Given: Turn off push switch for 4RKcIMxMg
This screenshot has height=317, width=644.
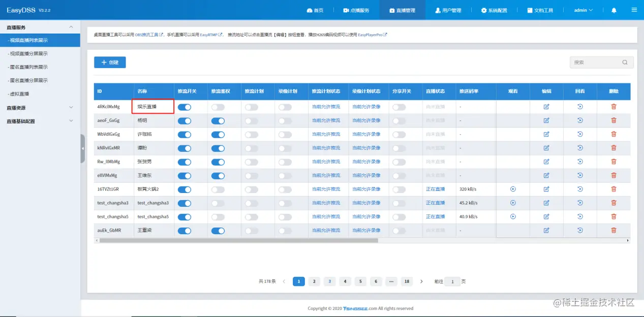Looking at the screenshot, I should [185, 107].
